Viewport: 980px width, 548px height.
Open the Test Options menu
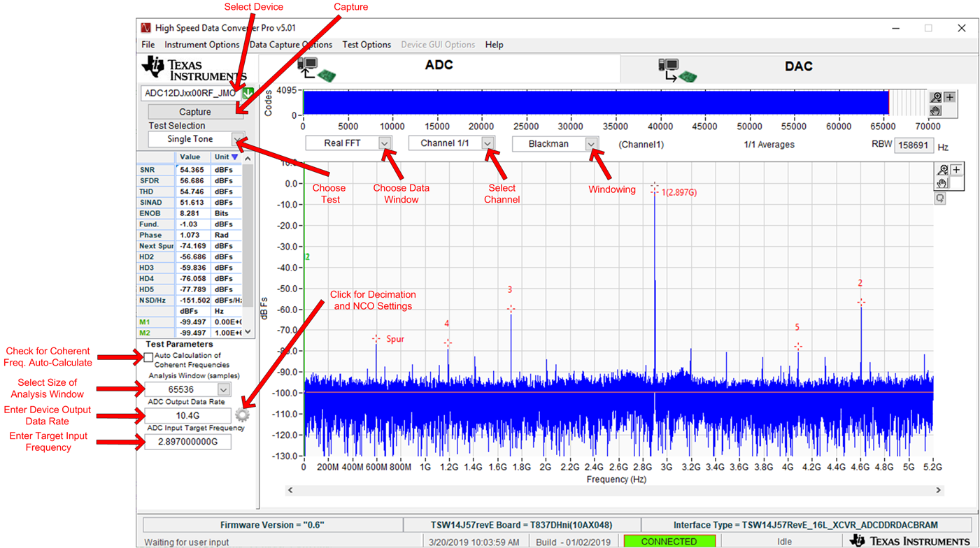(x=367, y=45)
